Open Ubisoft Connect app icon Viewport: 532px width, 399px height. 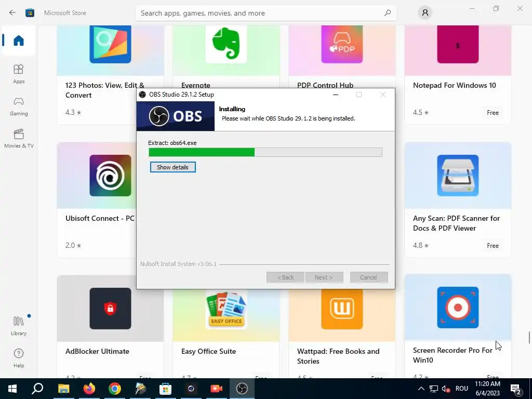[x=110, y=176]
